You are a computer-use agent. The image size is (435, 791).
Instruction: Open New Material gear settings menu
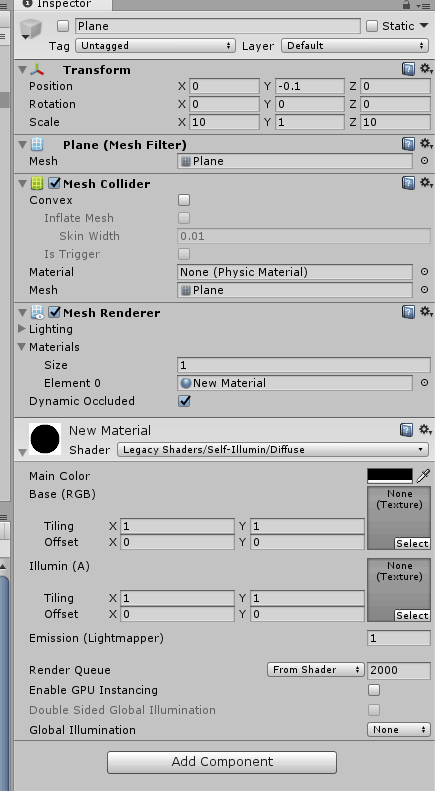pyautogui.click(x=425, y=430)
